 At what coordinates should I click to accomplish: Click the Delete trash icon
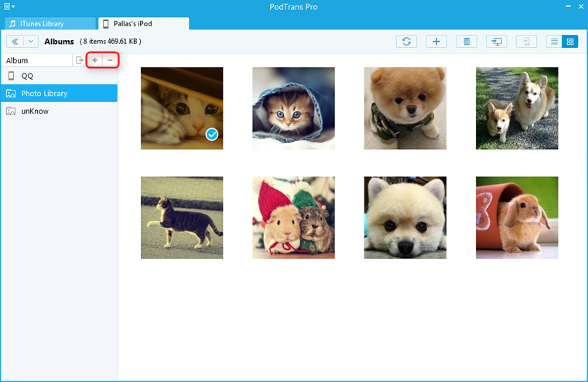click(x=466, y=42)
